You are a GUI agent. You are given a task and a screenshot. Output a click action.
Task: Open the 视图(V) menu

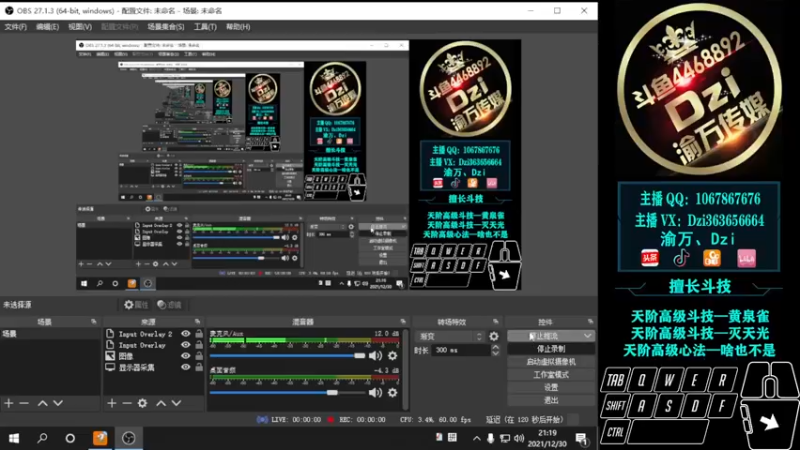pyautogui.click(x=80, y=27)
